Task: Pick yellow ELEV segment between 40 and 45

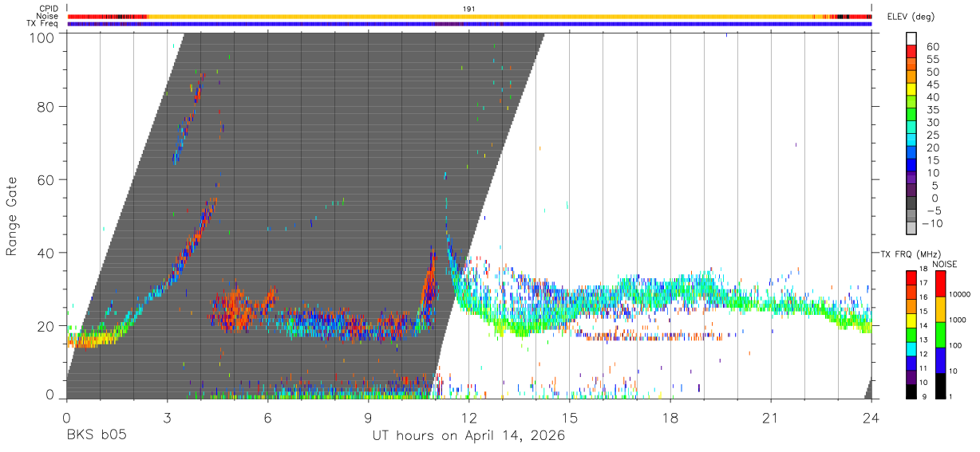Action: 912,90
